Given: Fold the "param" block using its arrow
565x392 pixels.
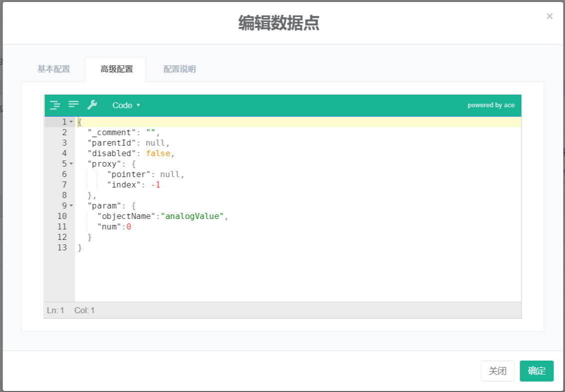Looking at the screenshot, I should pyautogui.click(x=71, y=206).
